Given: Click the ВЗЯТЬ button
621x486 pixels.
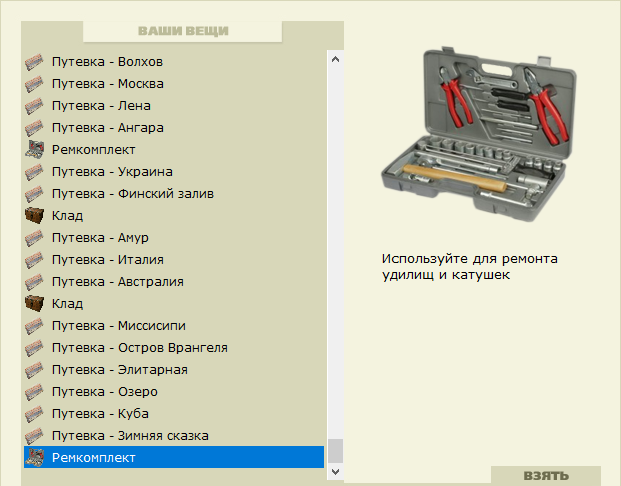Looking at the screenshot, I should tap(546, 475).
